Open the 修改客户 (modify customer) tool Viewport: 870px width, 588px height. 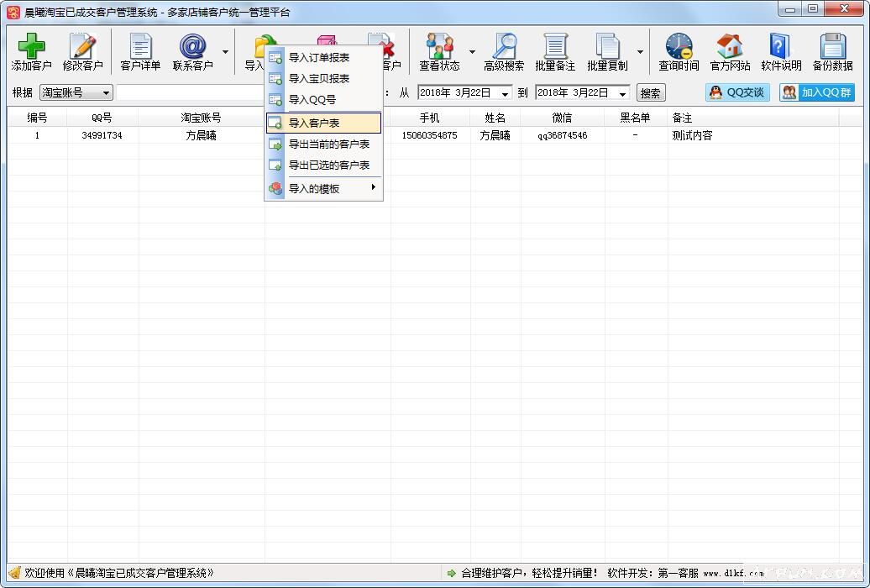coord(82,51)
